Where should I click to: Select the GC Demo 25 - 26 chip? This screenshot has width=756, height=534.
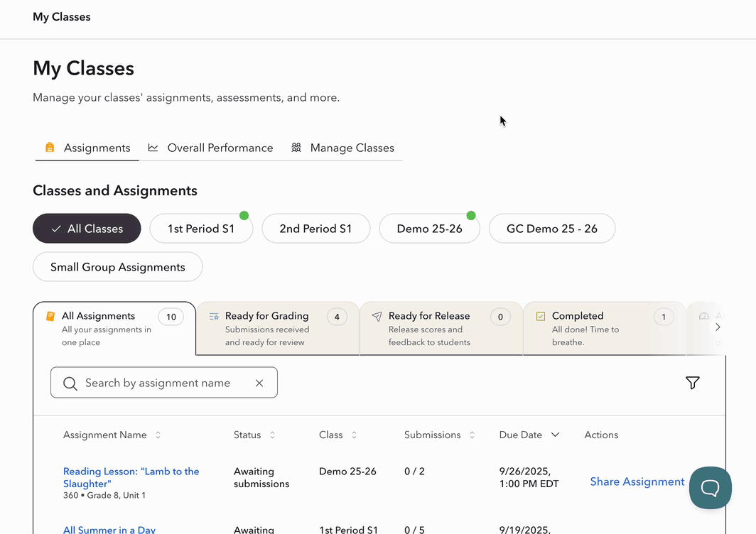coord(552,229)
